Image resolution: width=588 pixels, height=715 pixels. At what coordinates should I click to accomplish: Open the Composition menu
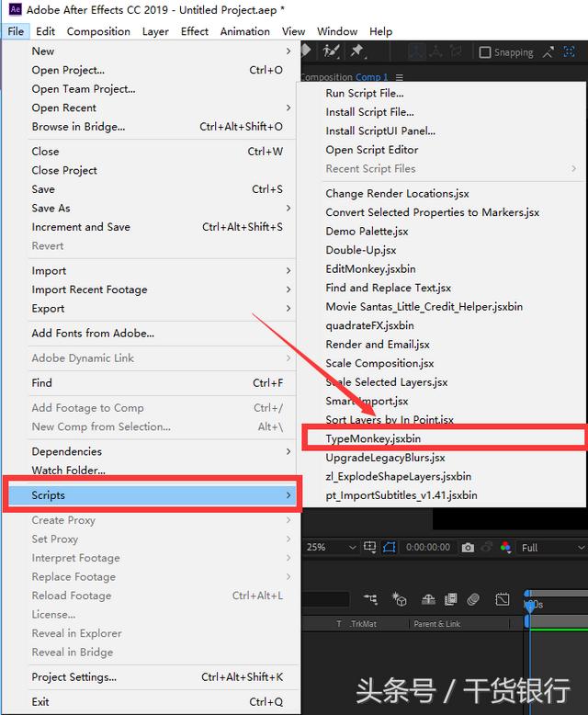click(x=98, y=31)
